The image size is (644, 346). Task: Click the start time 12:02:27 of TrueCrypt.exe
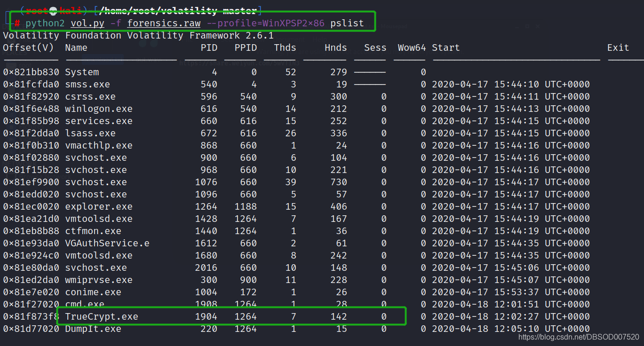click(x=517, y=316)
